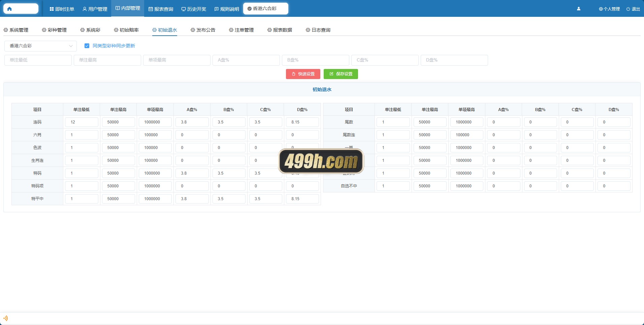This screenshot has height=325, width=644.
Task: Click the 单项最高 quick-set input field
Action: (x=177, y=60)
